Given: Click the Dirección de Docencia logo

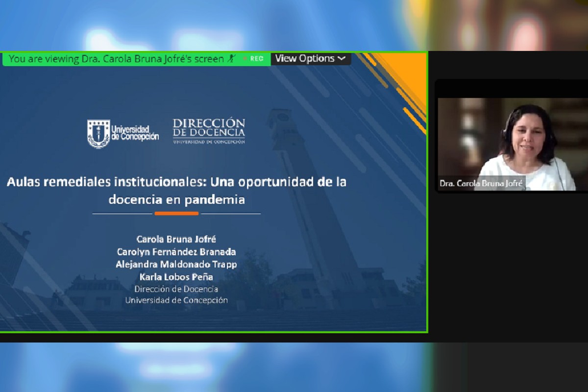Looking at the screenshot, I should click(209, 131).
